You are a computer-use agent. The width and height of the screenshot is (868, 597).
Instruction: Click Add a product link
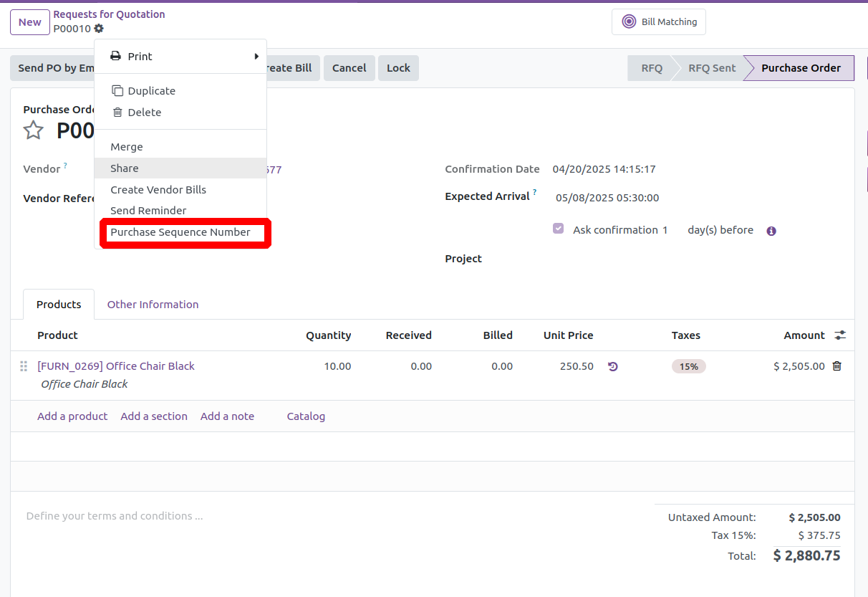72,416
